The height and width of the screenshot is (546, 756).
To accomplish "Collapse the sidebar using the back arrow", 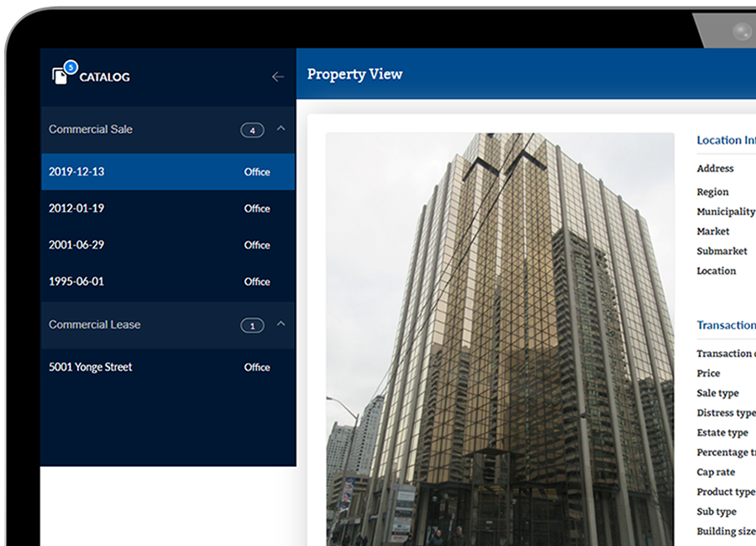I will (278, 76).
